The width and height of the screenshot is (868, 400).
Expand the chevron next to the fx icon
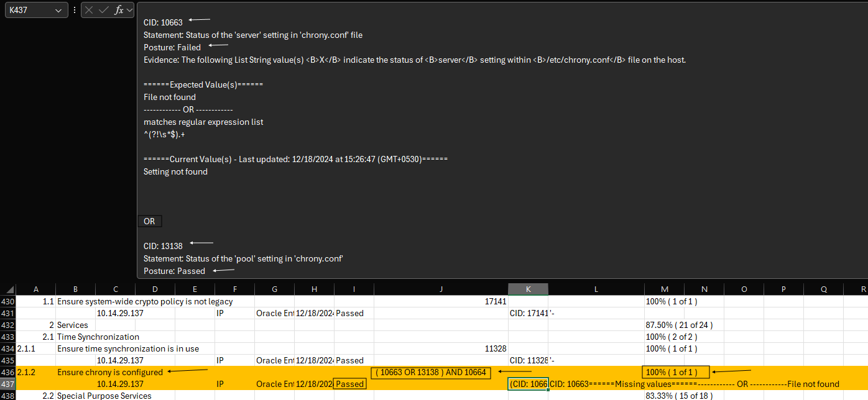click(130, 11)
